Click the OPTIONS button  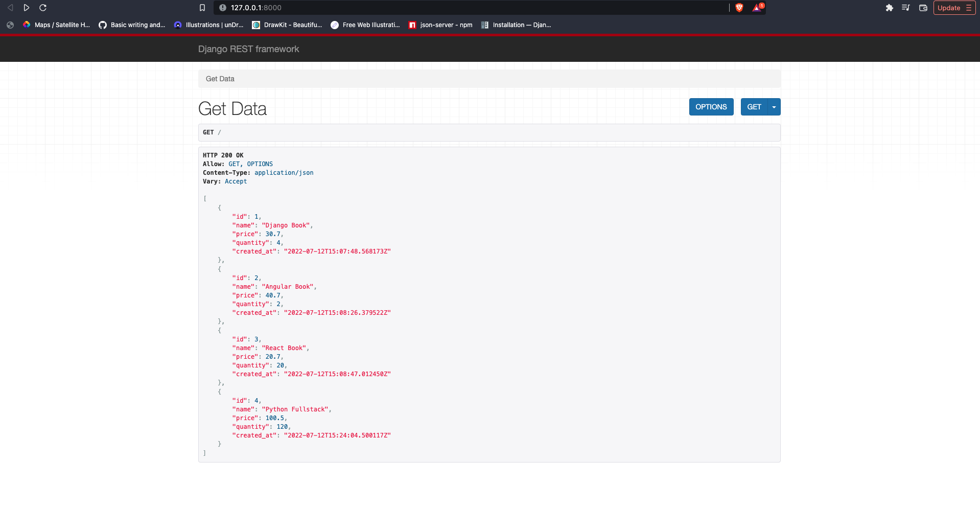[x=711, y=107]
